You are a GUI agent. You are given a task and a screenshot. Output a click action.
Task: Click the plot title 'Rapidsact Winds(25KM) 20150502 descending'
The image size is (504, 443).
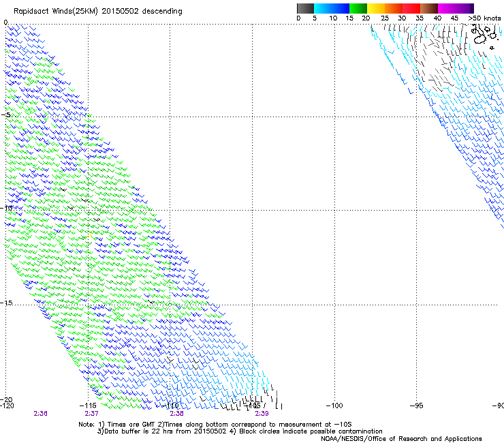pos(97,12)
